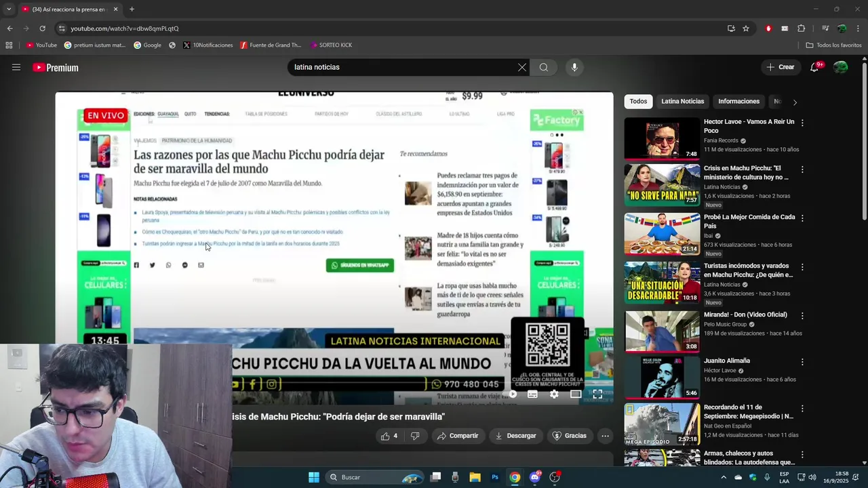Bookmark this page with the star
Screen dimensions: 868x488
(746, 28)
